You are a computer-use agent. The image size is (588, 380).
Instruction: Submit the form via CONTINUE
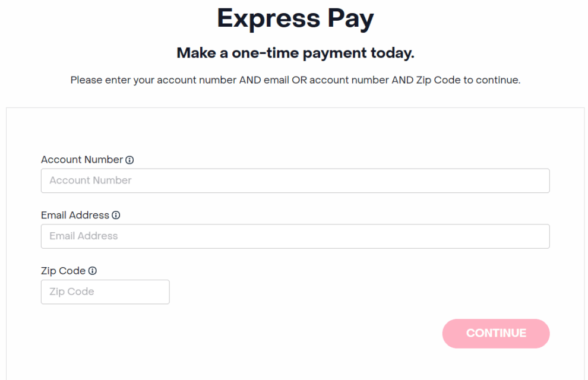click(496, 333)
